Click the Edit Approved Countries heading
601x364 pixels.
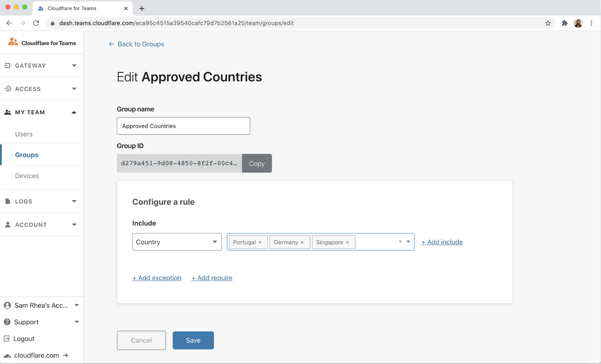point(189,77)
